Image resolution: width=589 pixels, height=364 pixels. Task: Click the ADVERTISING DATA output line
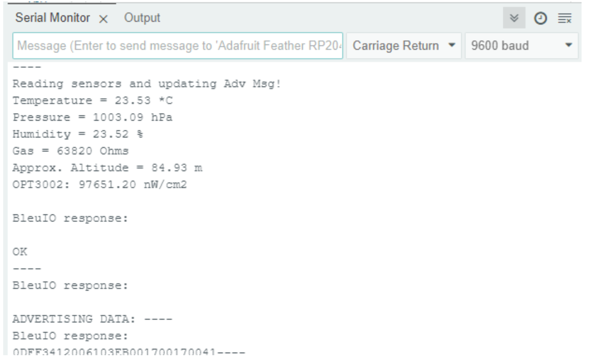[93, 319]
